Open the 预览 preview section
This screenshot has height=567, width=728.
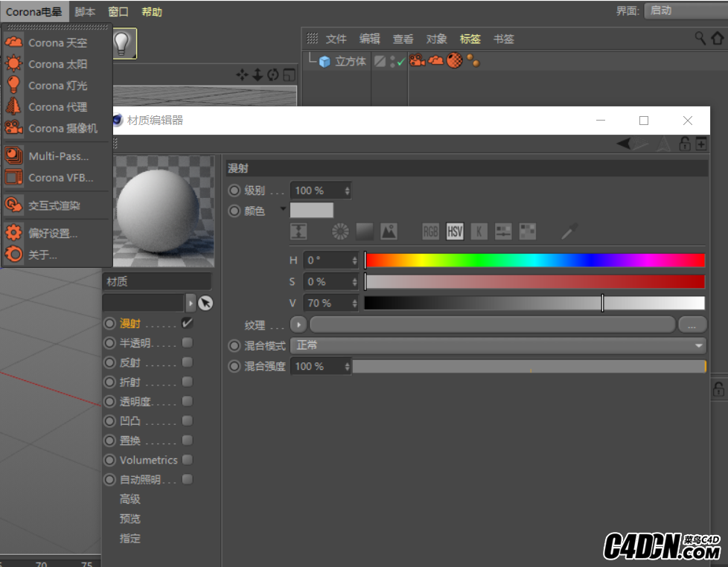[x=130, y=519]
